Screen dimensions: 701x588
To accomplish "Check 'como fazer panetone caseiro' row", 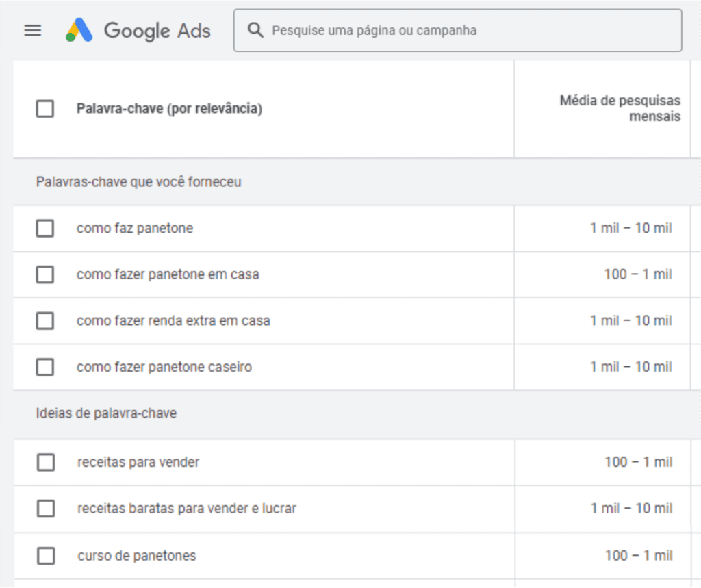I will (45, 367).
